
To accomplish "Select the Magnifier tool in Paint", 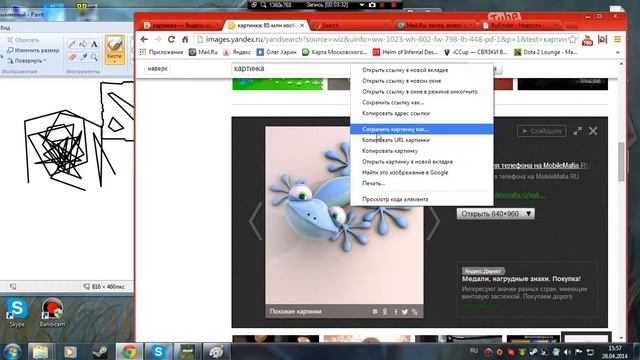I will click(94, 57).
